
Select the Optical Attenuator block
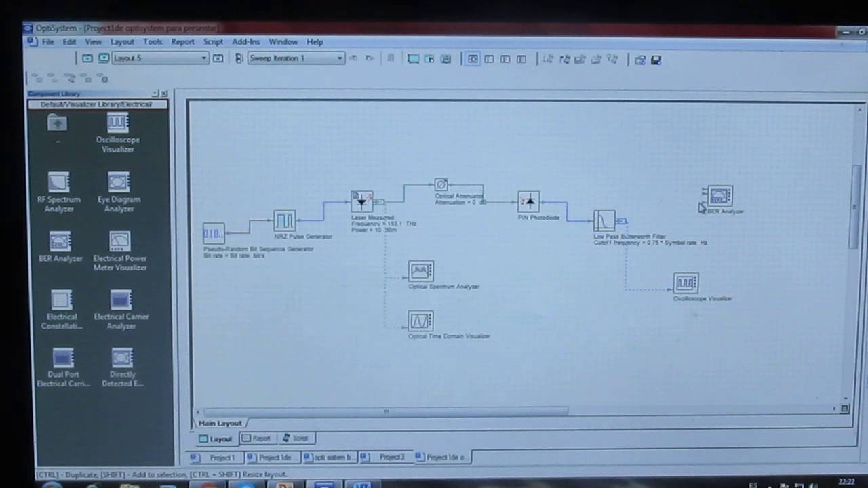coord(441,184)
